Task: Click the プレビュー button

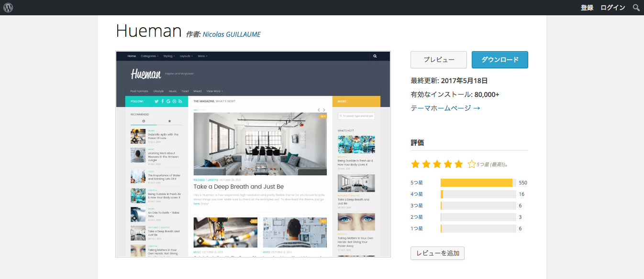Action: click(439, 60)
